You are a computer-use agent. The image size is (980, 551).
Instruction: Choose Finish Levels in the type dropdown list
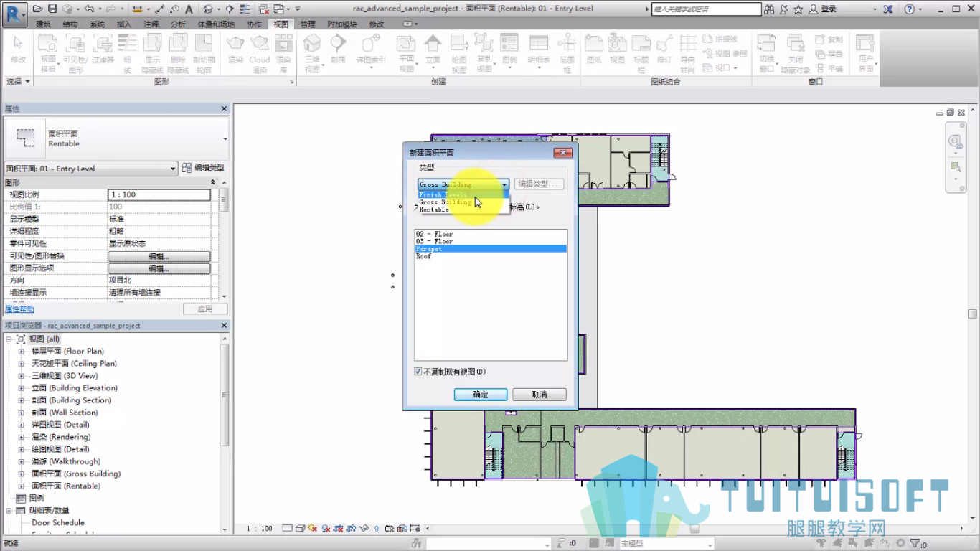tap(463, 194)
